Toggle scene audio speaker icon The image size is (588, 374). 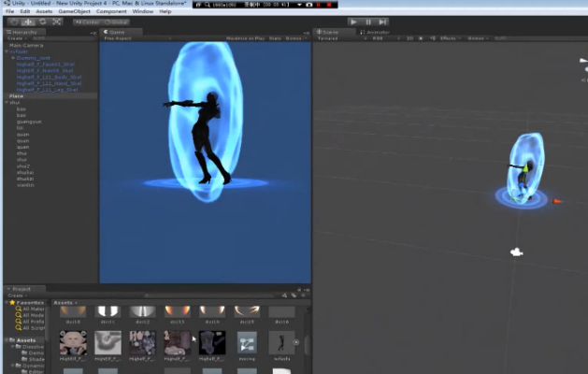click(433, 38)
